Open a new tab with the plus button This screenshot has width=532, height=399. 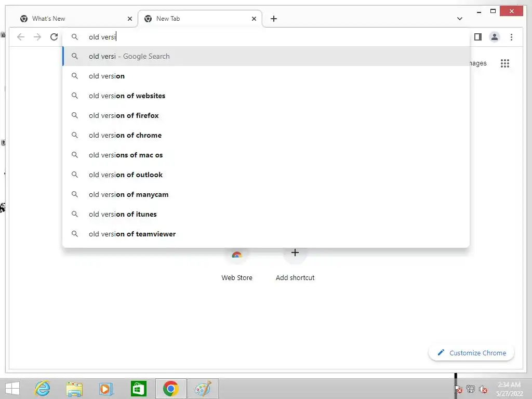tap(274, 19)
